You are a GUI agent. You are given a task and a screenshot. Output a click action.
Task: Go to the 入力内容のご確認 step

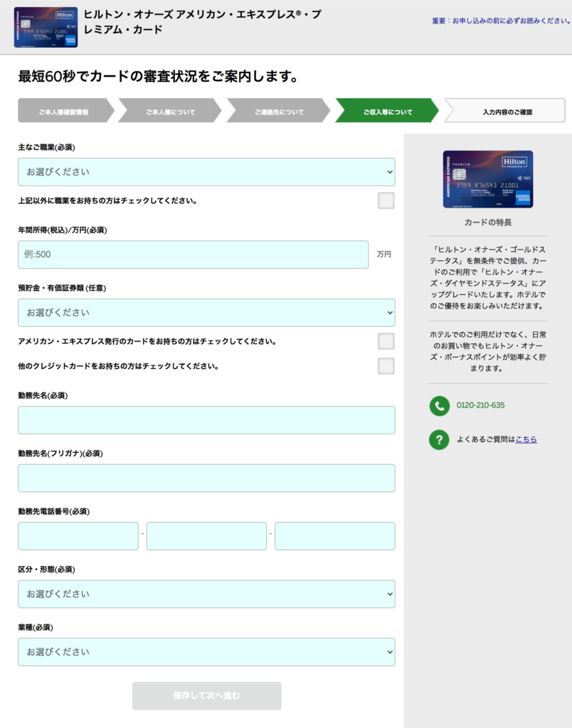506,110
